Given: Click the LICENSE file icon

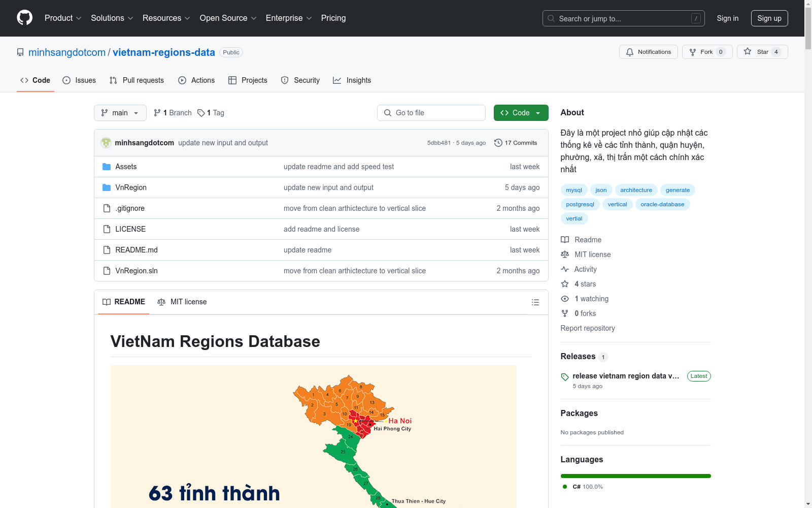Looking at the screenshot, I should coord(107,229).
